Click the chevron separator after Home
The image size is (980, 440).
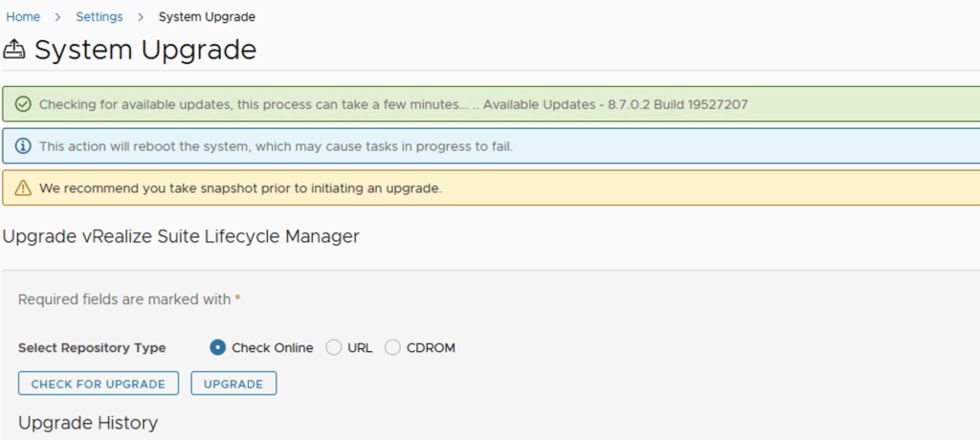[58, 17]
